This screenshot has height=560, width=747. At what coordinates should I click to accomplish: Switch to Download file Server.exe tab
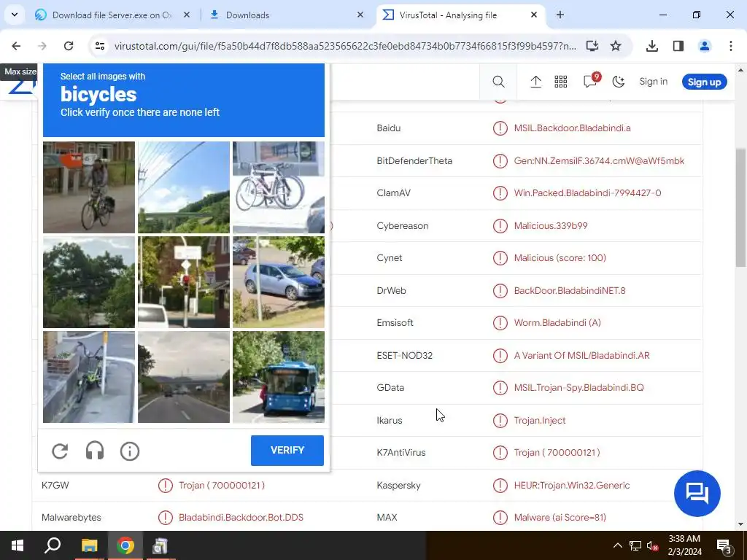pyautogui.click(x=112, y=15)
